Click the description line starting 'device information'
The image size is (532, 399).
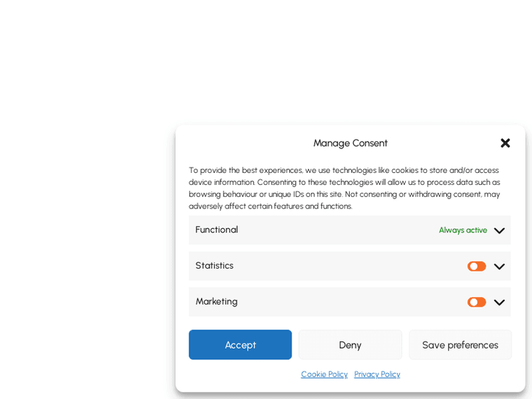point(344,182)
